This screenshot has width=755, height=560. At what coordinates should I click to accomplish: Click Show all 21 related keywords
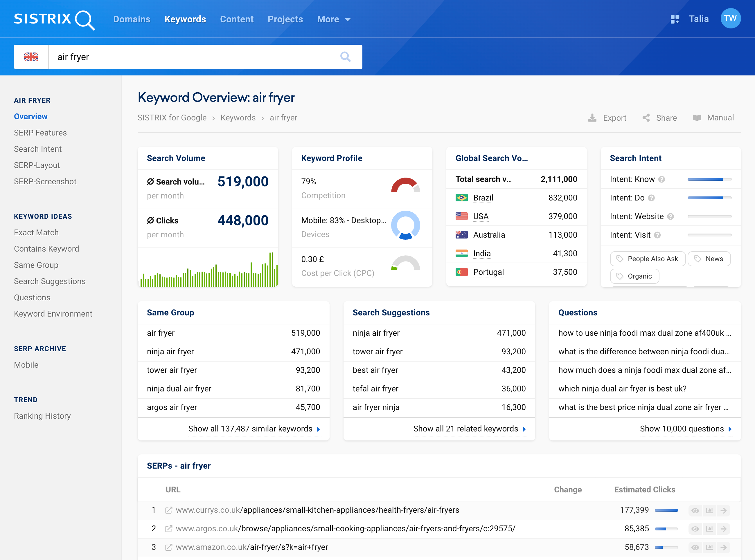click(470, 429)
